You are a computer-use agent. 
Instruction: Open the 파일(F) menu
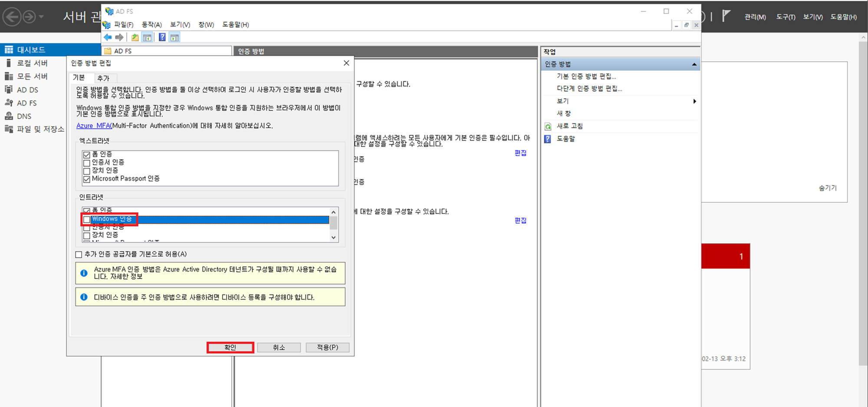[x=124, y=25]
